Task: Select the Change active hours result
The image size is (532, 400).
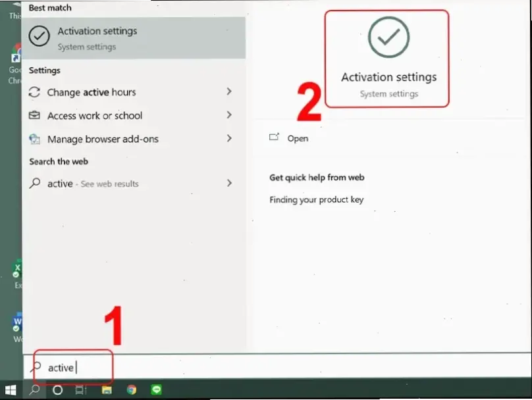Action: [x=92, y=93]
